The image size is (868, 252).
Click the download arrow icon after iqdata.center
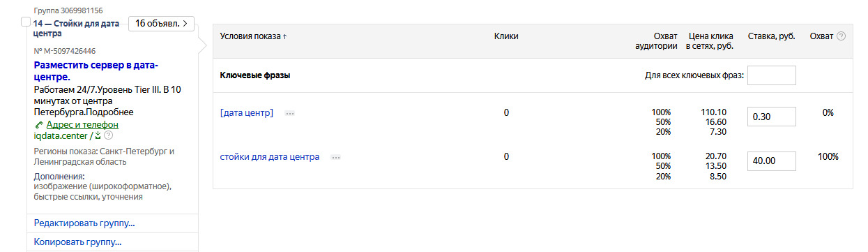[98, 136]
